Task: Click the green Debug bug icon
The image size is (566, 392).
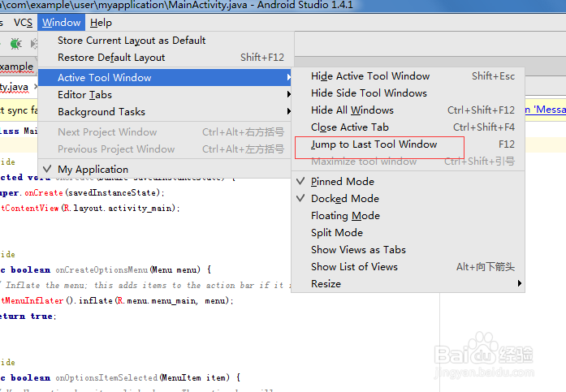Action: click(16, 44)
